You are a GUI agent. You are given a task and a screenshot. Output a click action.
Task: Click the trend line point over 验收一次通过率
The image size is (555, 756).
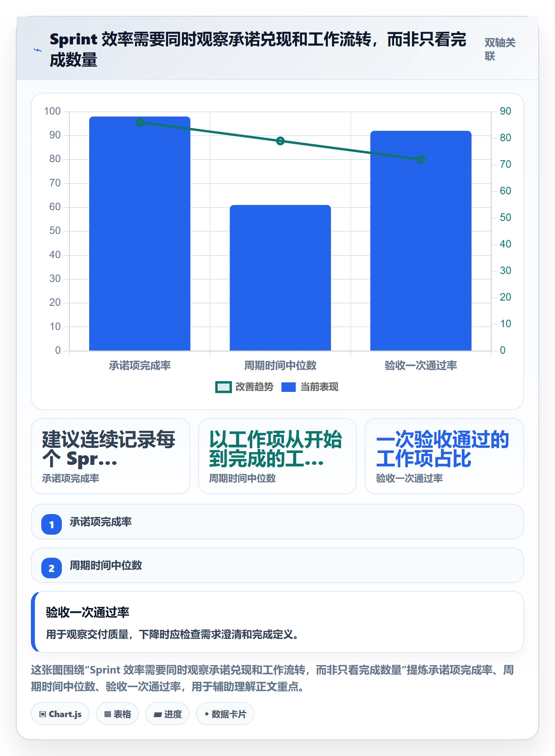click(x=421, y=159)
